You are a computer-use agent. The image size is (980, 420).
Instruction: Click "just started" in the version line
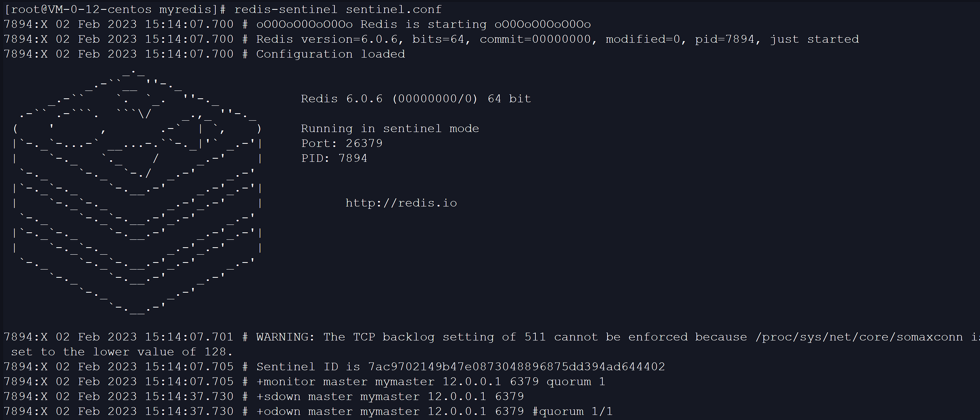tap(814, 39)
